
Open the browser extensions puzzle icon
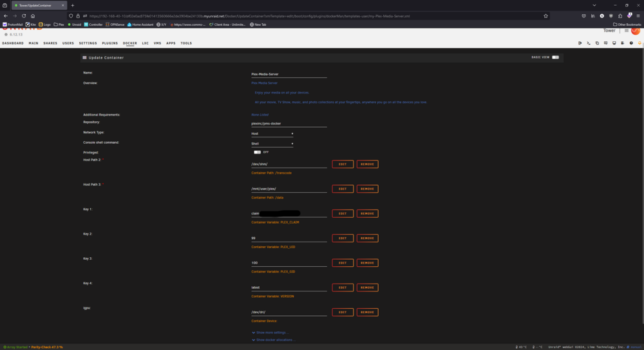pos(620,16)
